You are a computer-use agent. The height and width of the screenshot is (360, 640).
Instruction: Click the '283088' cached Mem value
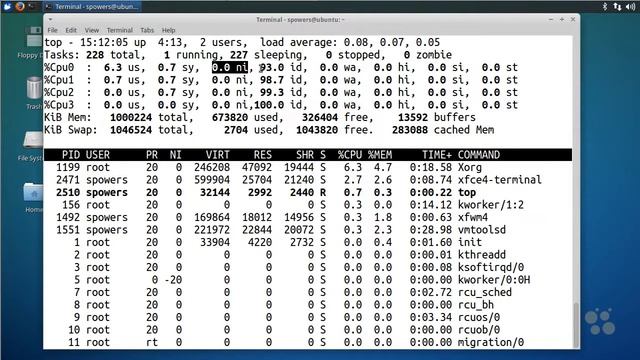pyautogui.click(x=410, y=130)
